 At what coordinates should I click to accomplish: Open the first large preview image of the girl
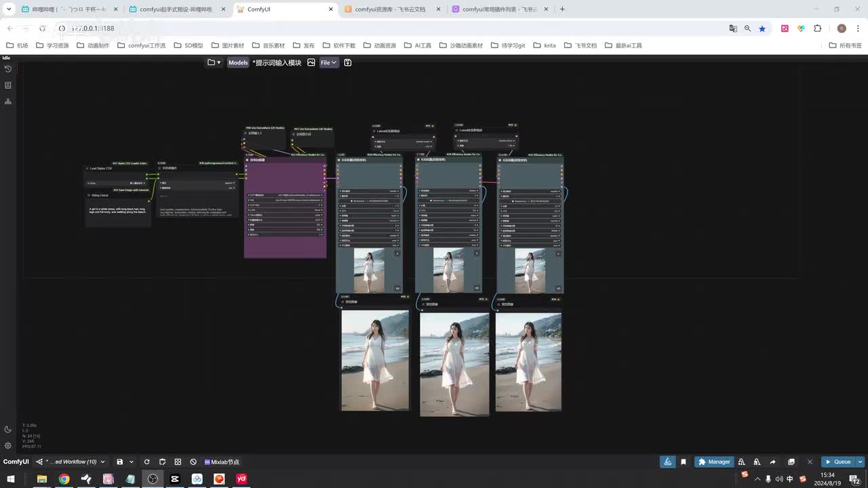(375, 361)
